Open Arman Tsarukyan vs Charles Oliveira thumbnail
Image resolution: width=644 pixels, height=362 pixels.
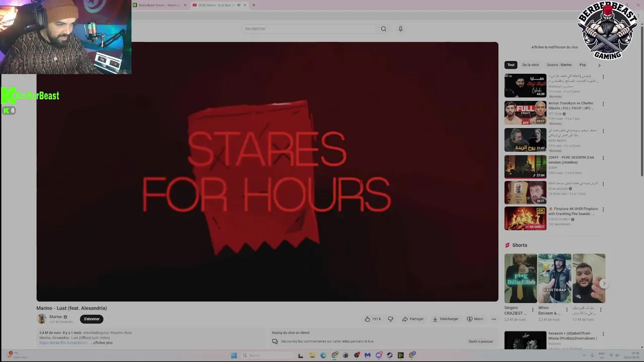tap(525, 113)
